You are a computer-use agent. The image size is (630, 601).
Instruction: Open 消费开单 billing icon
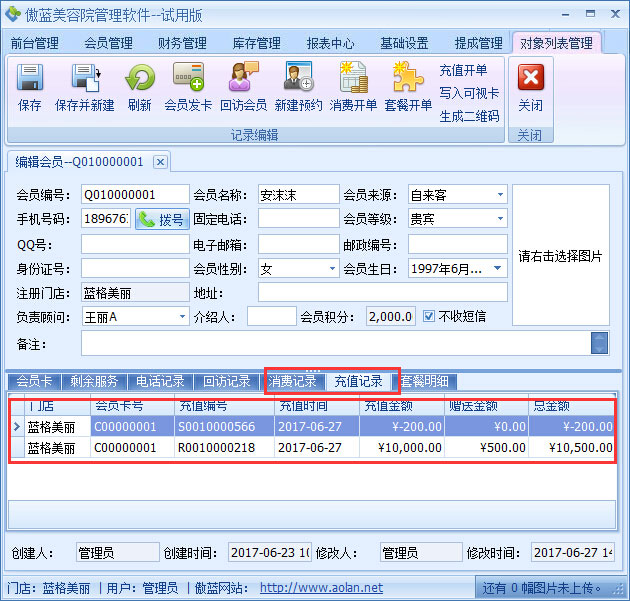coord(353,79)
